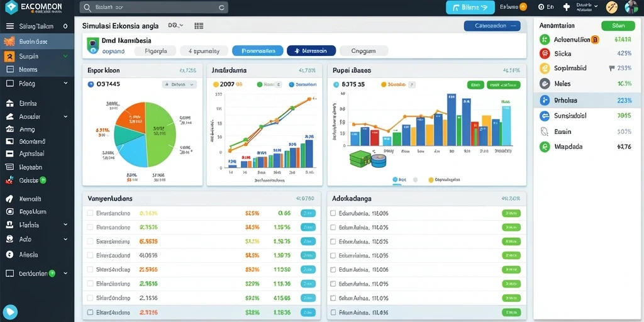Click the green Mapdada icon
644x322 pixels.
(544, 147)
